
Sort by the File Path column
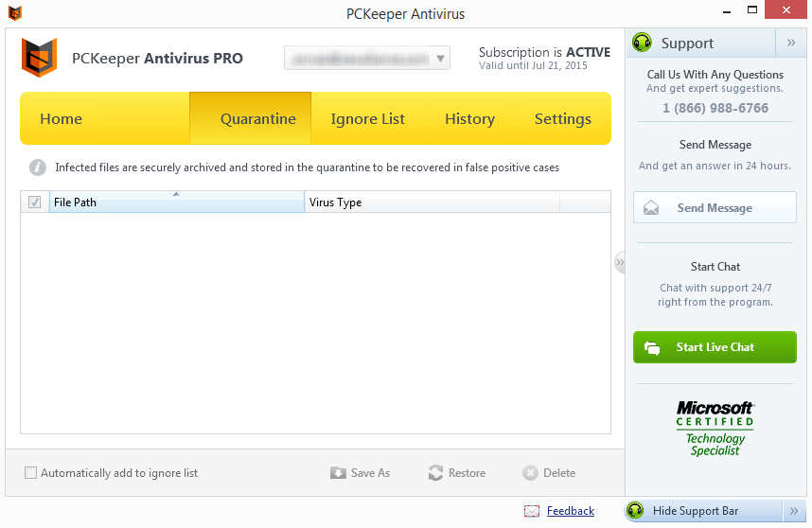[x=177, y=202]
